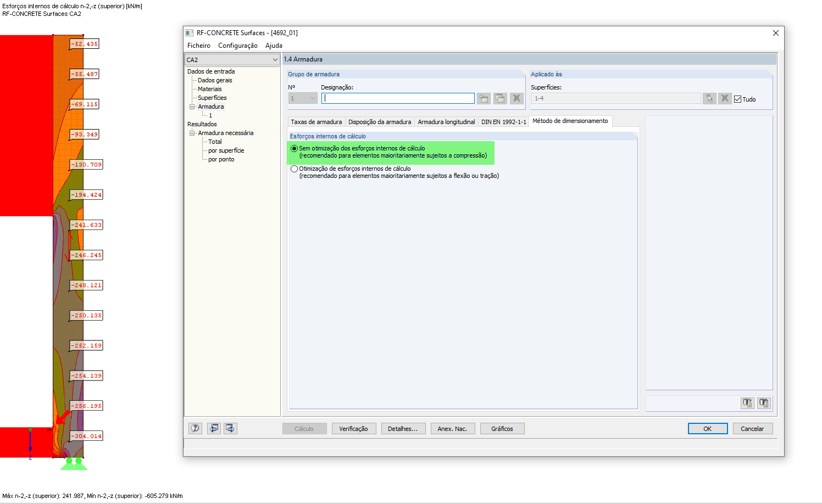Image resolution: width=822 pixels, height=504 pixels.
Task: Pick surfaces graphically icon
Action: (x=709, y=98)
